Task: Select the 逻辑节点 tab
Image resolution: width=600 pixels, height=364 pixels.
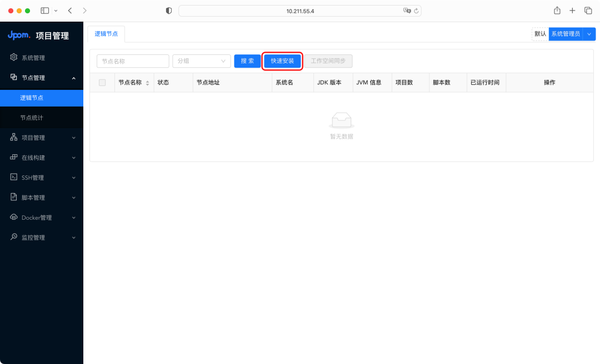Action: click(106, 34)
